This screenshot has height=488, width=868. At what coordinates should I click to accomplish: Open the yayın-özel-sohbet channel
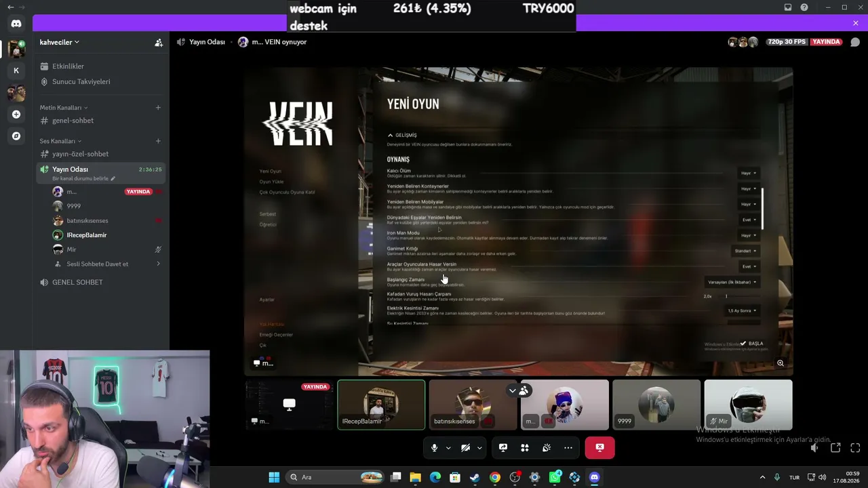tap(102, 154)
